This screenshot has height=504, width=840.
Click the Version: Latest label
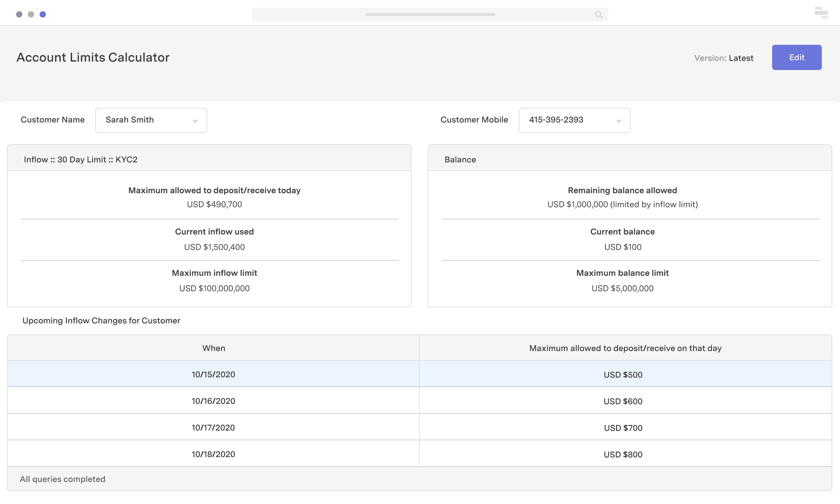point(724,58)
